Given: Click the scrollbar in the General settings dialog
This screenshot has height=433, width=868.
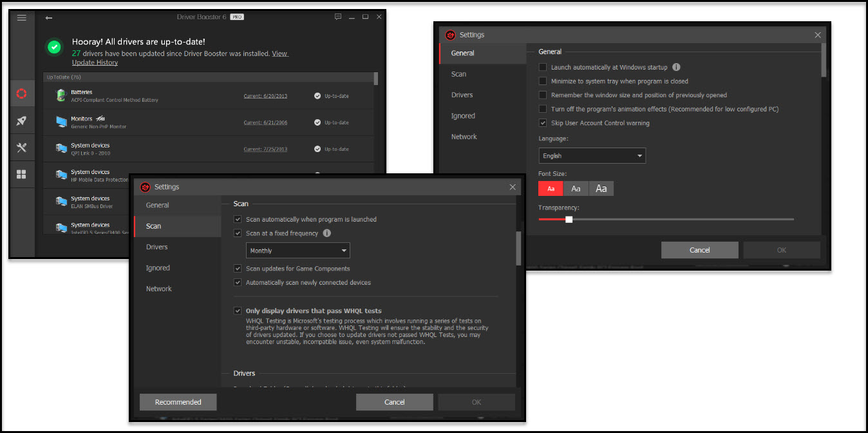Looking at the screenshot, I should click(824, 61).
